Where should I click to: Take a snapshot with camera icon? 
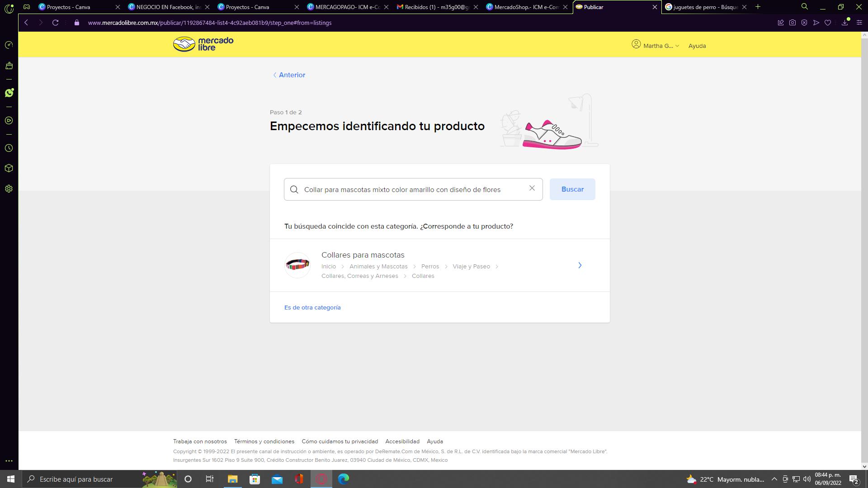[792, 23]
